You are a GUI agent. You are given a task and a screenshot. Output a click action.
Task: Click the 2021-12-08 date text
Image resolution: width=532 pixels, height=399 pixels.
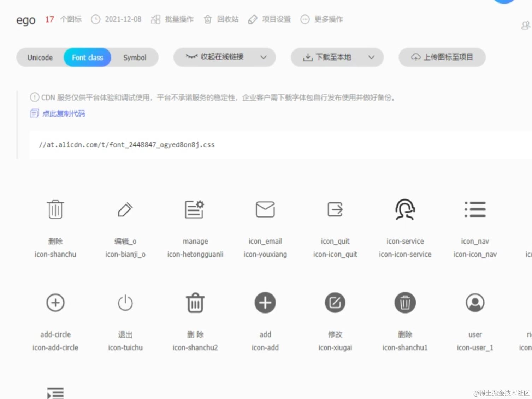pos(123,19)
